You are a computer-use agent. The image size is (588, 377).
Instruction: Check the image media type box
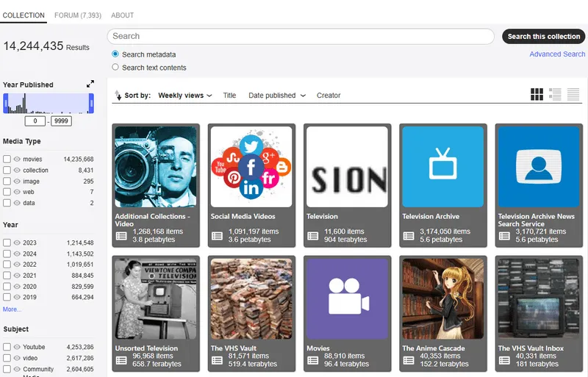click(7, 182)
